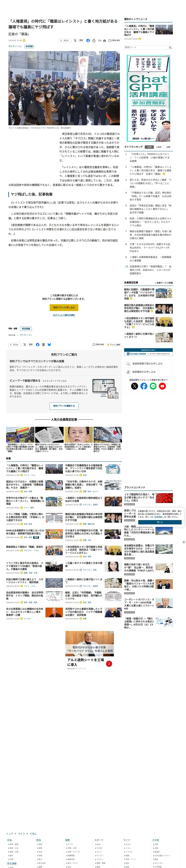
Task: Click the Bluesky butterfly share icon
Action: click(49, 345)
